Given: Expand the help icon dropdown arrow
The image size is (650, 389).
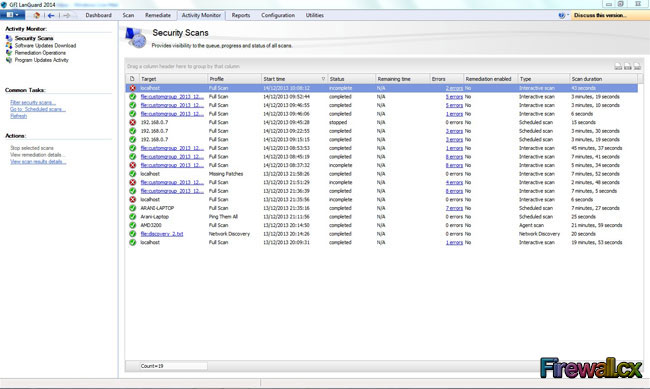Looking at the screenshot, I should 568,15.
